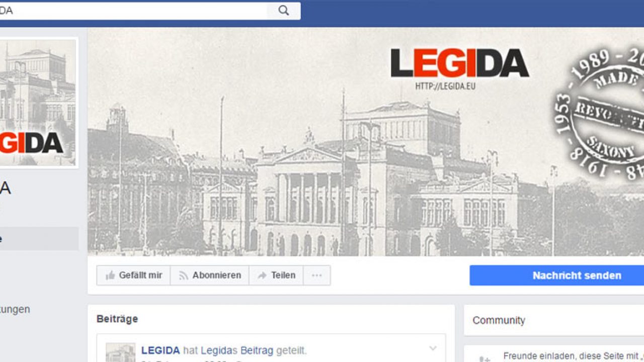644x362 pixels.
Task: Open the three-dots more options button
Action: pos(316,276)
